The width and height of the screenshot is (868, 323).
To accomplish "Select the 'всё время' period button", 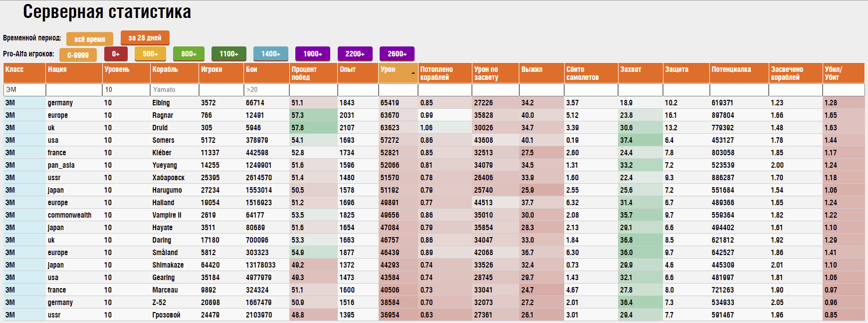I will (90, 39).
